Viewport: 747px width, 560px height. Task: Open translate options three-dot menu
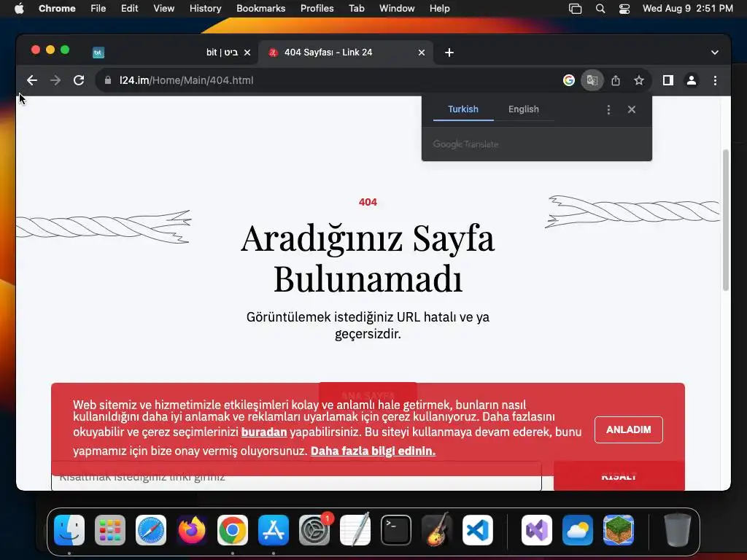tap(608, 109)
